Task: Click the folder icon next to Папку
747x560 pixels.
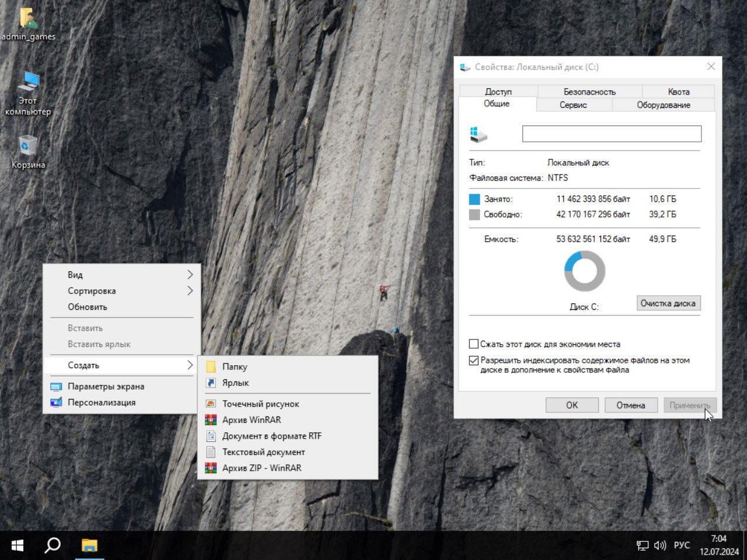Action: pos(211,367)
